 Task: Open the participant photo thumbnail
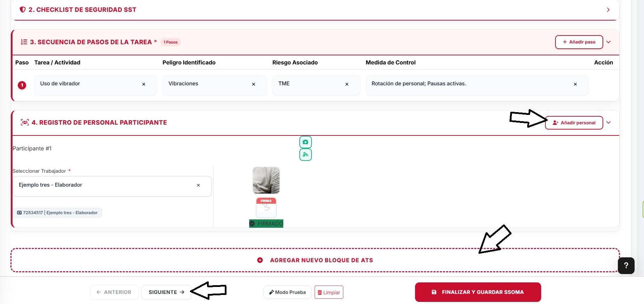[x=266, y=180]
